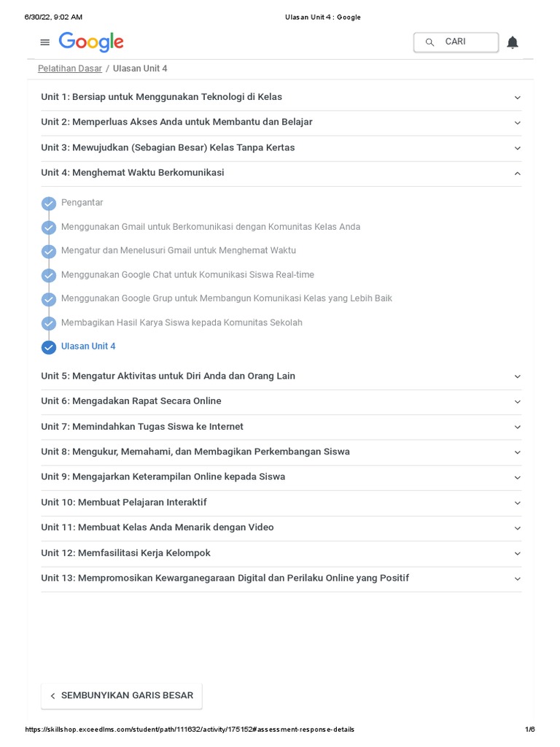
Task: Click the Google logo
Action: 91,42
